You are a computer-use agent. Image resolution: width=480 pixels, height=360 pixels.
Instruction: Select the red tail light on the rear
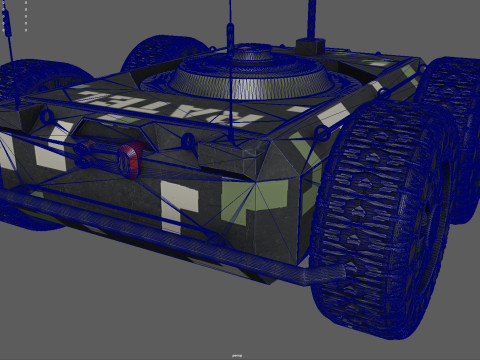(131, 160)
